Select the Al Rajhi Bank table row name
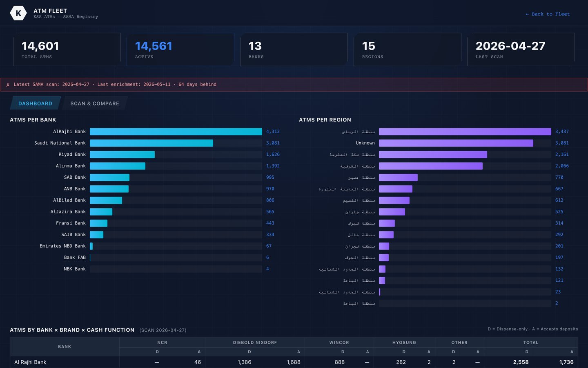The image size is (588, 368). coord(30,362)
